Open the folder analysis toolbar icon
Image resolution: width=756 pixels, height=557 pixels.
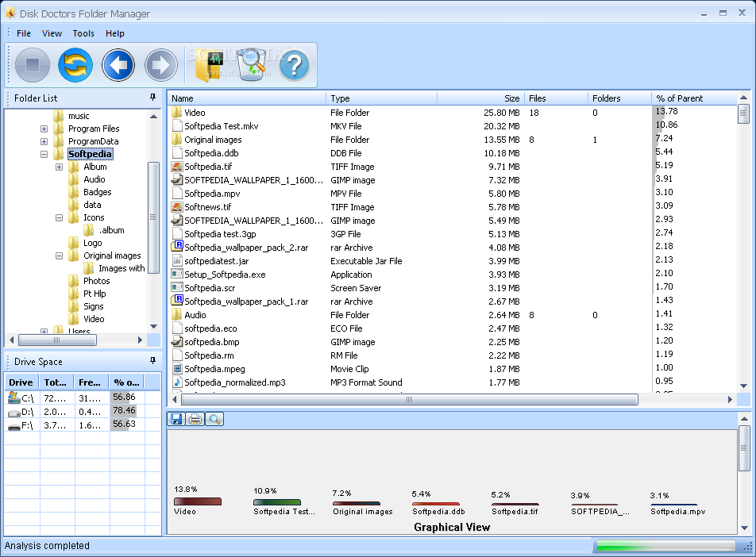(x=210, y=66)
